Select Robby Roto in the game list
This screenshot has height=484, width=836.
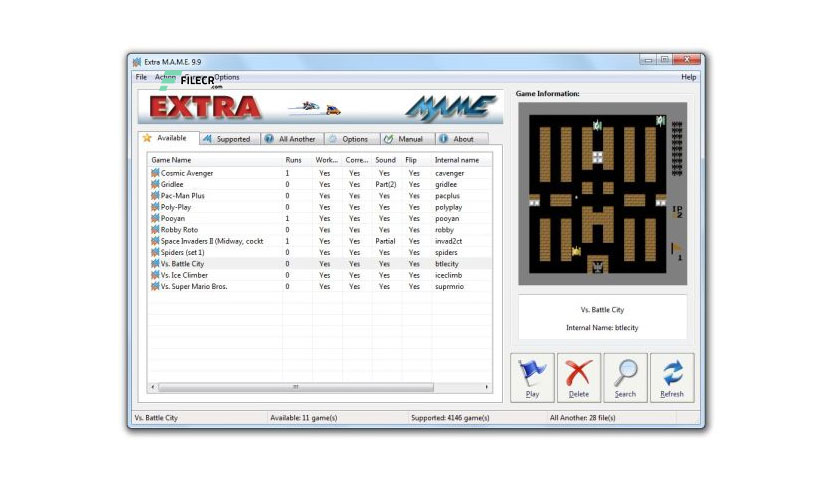click(179, 230)
